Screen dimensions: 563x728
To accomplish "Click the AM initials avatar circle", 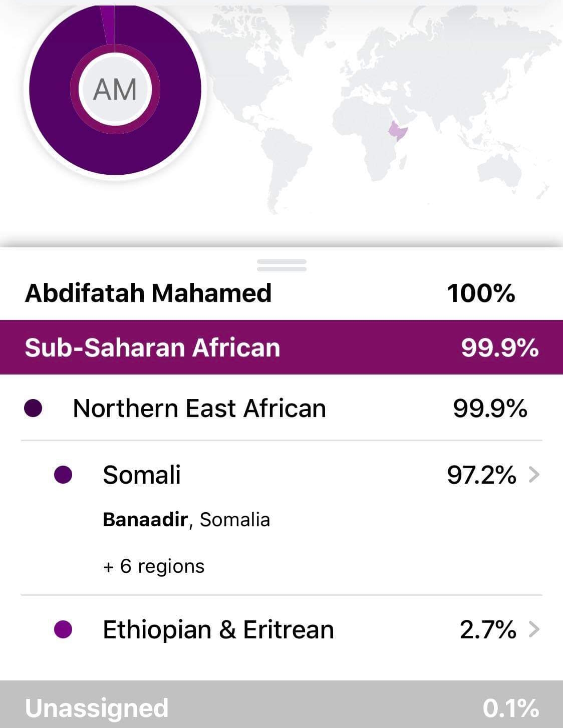I will point(115,90).
